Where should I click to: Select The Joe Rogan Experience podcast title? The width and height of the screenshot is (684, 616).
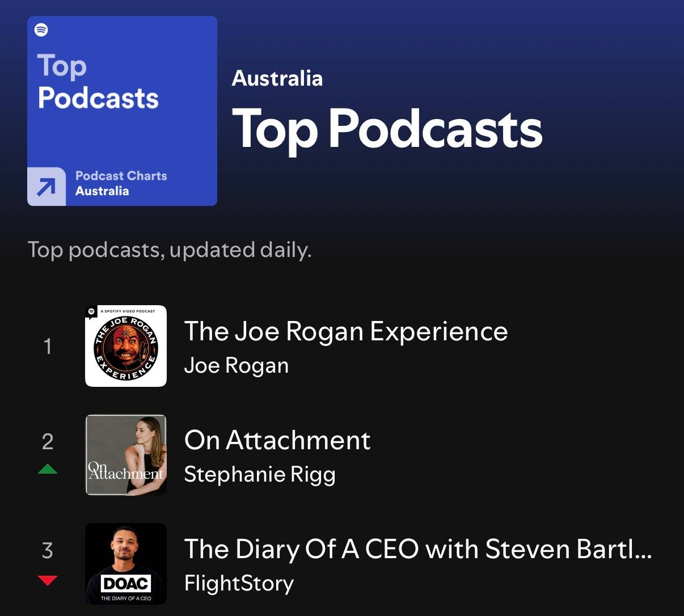(346, 331)
